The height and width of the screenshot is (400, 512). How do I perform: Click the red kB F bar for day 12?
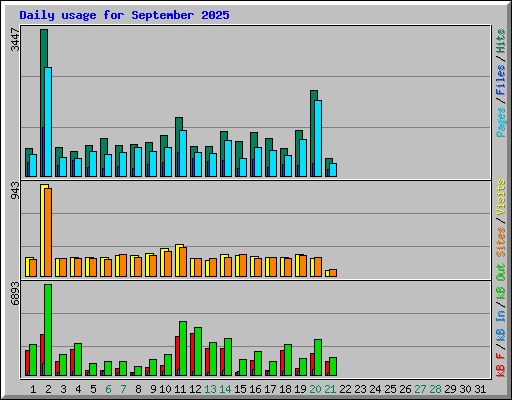(192, 354)
